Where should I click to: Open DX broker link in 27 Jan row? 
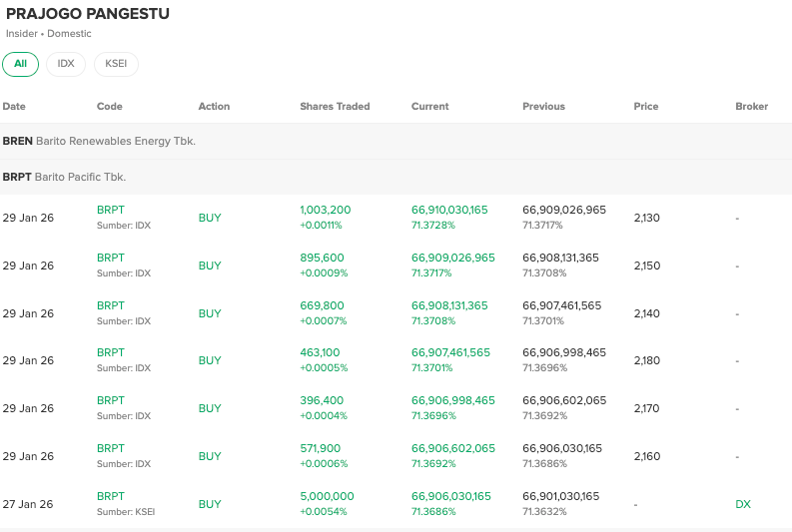click(743, 504)
